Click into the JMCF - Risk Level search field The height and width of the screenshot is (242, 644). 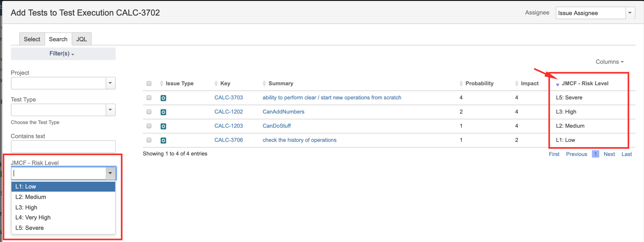tap(58, 173)
